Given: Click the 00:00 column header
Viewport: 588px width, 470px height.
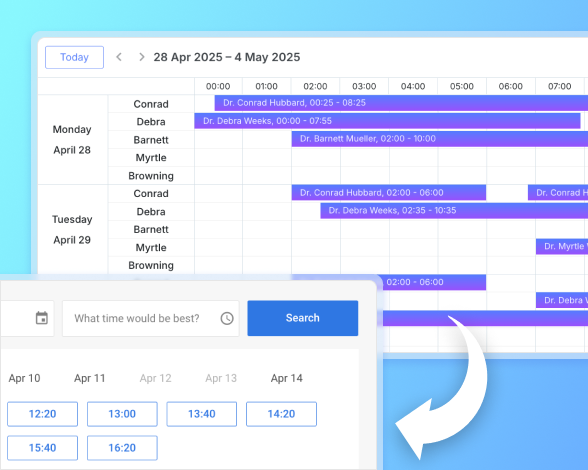Looking at the screenshot, I should point(218,86).
